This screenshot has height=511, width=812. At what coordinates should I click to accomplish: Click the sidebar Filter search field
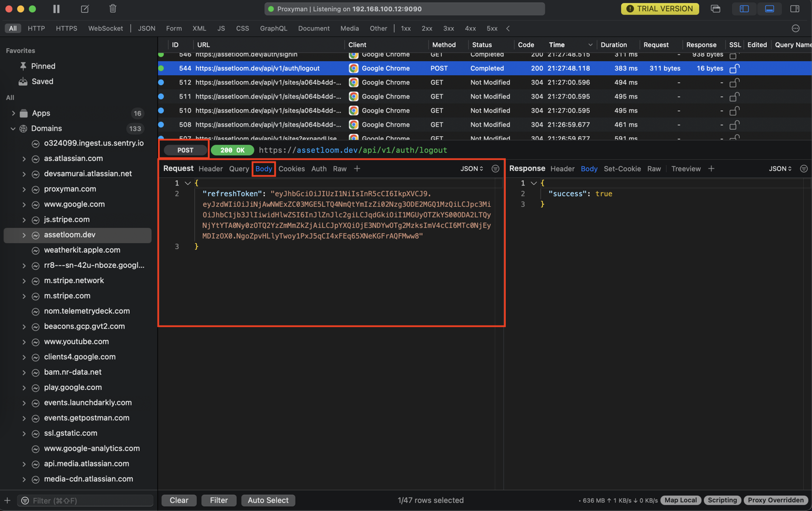click(86, 500)
